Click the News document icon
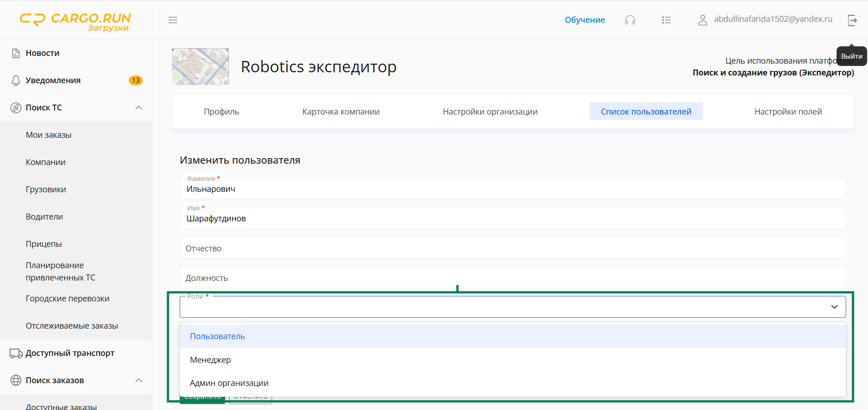This screenshot has width=868, height=410. tap(16, 53)
